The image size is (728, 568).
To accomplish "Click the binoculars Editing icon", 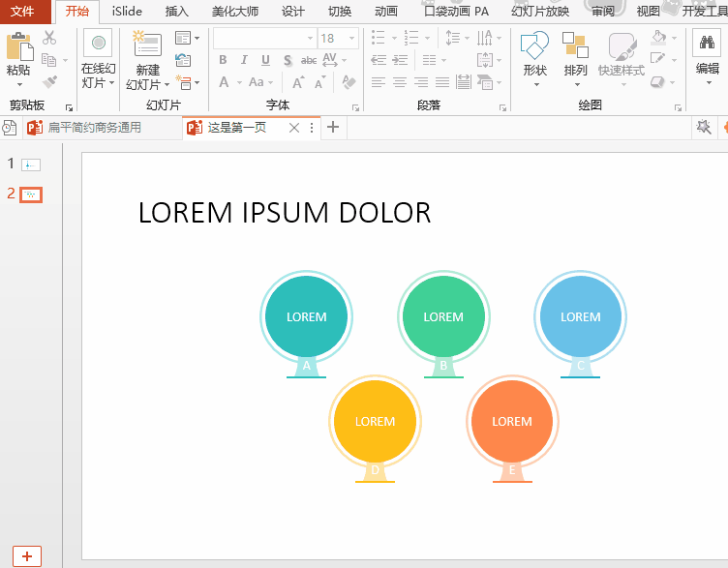I will pyautogui.click(x=707, y=44).
